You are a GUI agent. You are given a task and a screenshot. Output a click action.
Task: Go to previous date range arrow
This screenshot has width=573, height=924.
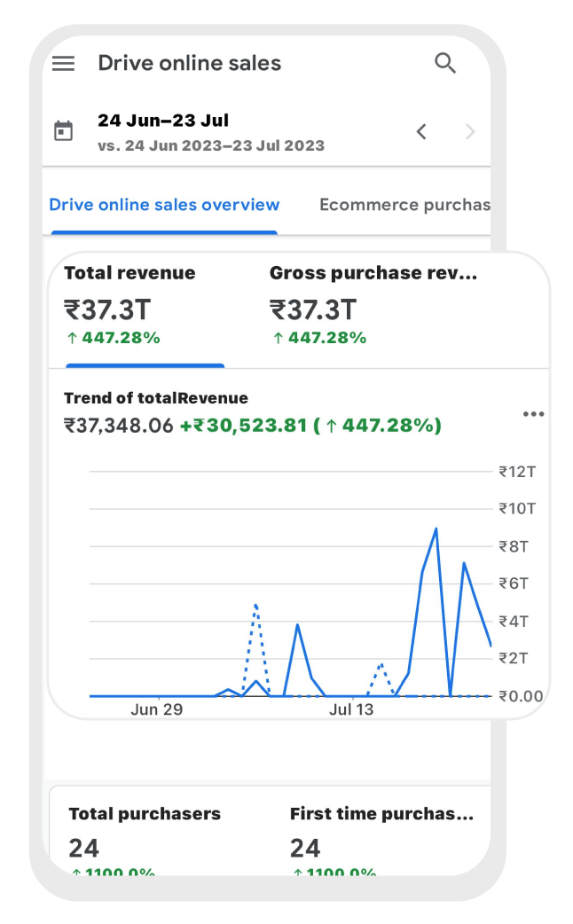421,131
